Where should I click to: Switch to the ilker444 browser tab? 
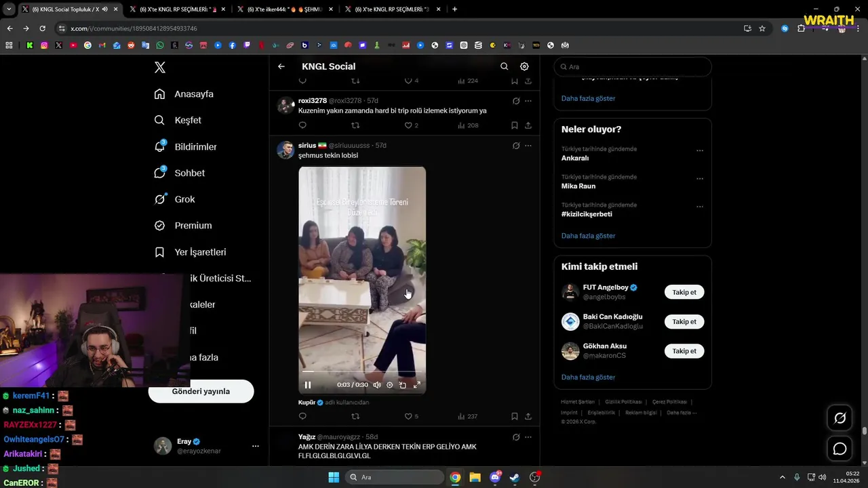click(x=284, y=9)
